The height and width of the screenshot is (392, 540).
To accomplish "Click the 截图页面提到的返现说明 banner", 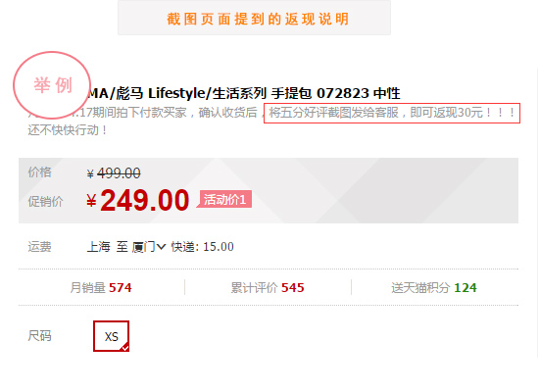I will pyautogui.click(x=254, y=18).
